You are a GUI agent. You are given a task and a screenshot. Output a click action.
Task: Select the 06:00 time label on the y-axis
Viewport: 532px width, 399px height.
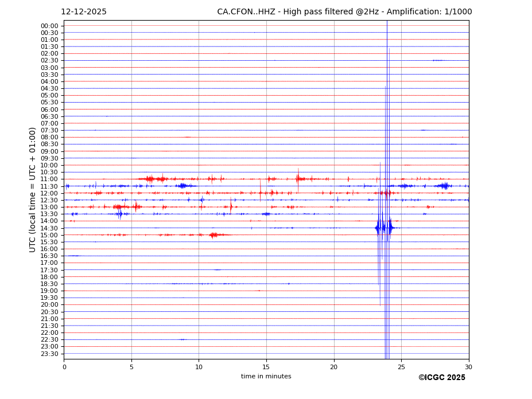[x=49, y=109]
